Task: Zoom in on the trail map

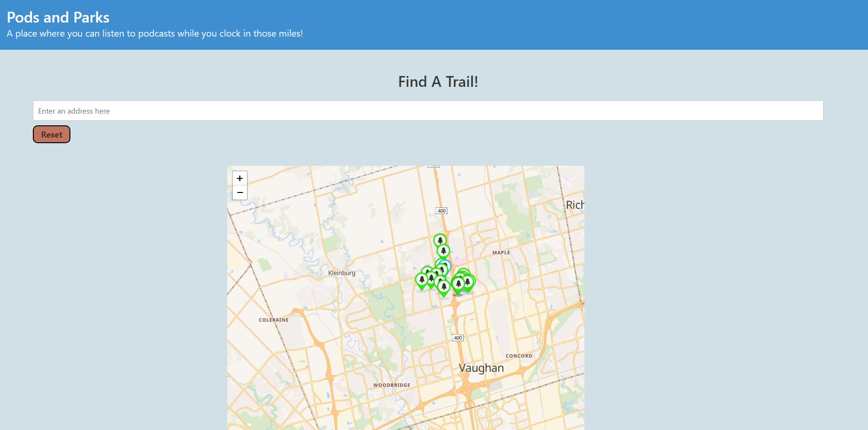Action: [239, 178]
